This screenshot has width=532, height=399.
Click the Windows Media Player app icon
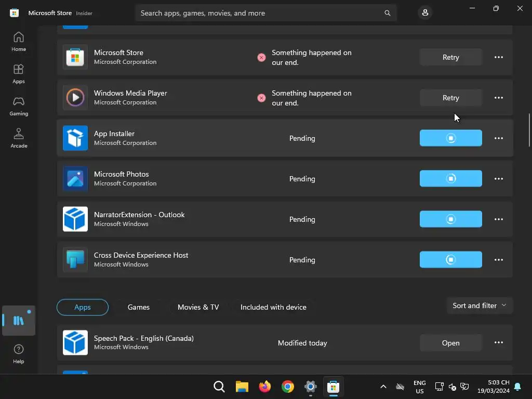point(75,98)
